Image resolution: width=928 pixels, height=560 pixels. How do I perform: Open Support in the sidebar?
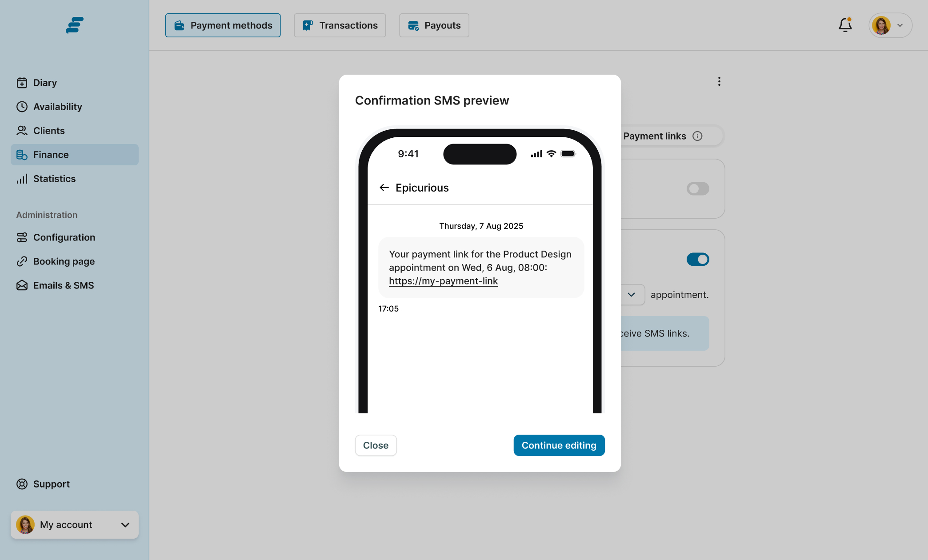click(51, 484)
